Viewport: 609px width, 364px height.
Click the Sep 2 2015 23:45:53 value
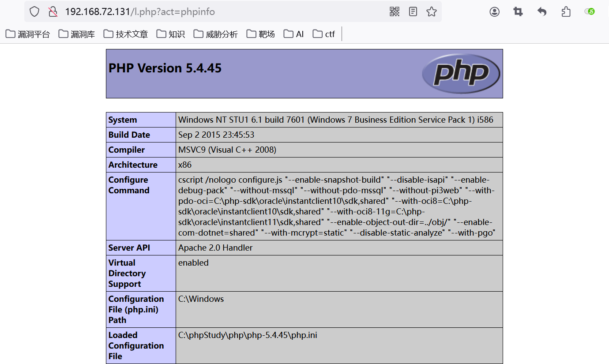[x=216, y=135]
